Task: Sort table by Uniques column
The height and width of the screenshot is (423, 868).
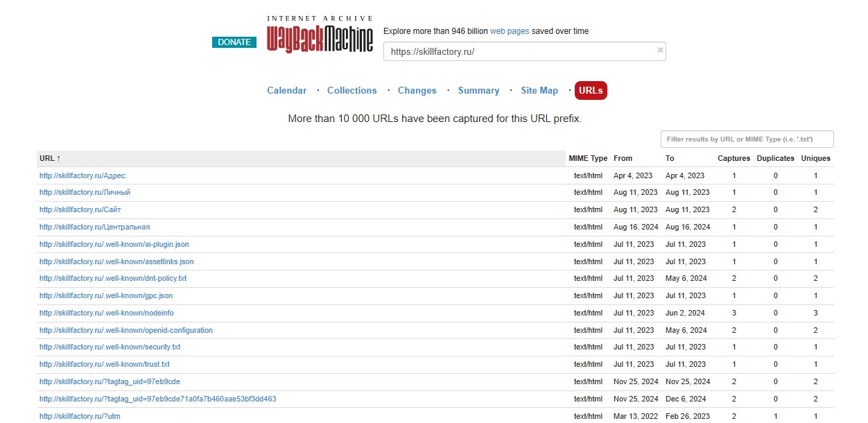Action: (x=815, y=158)
